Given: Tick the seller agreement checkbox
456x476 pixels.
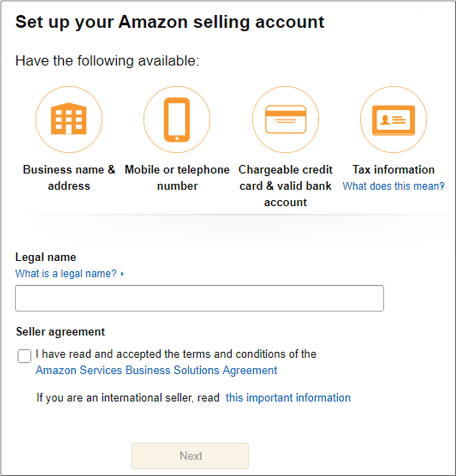Looking at the screenshot, I should tap(24, 356).
